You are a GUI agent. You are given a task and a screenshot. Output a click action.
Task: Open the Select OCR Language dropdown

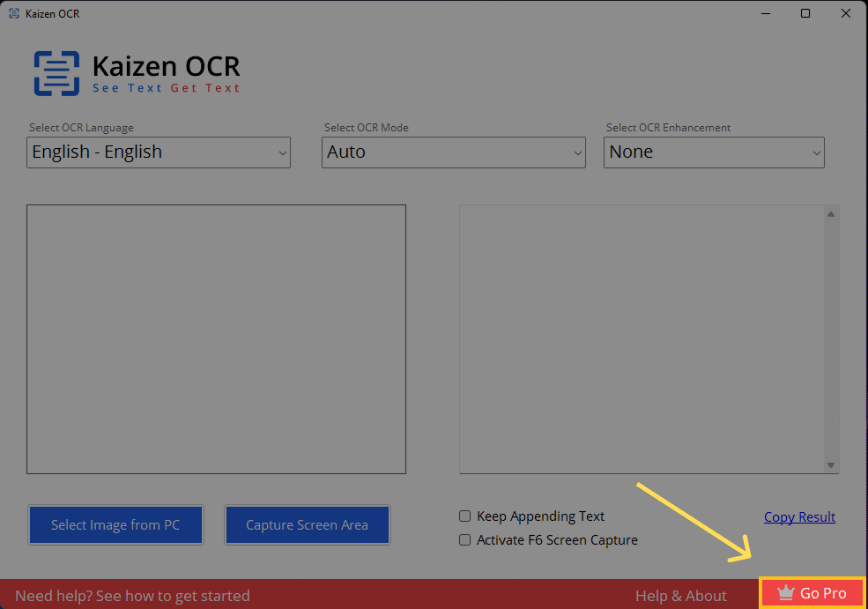click(x=159, y=152)
